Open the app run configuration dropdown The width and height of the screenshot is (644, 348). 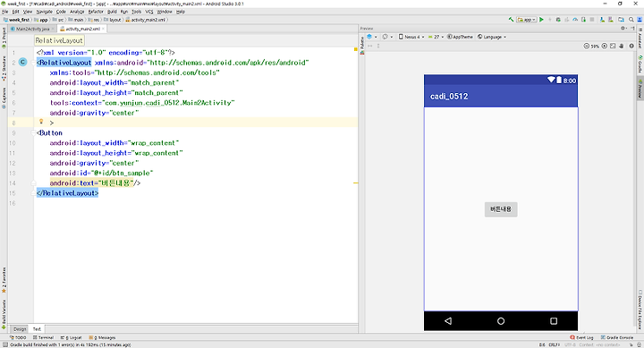click(x=527, y=20)
